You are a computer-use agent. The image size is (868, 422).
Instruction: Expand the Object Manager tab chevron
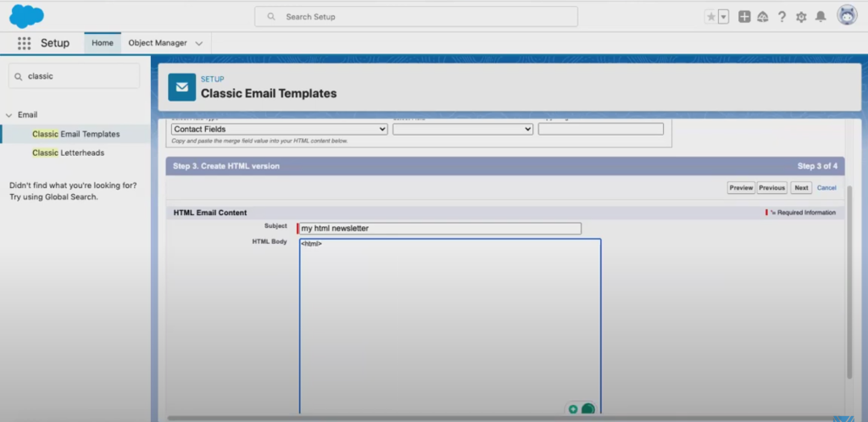point(199,43)
